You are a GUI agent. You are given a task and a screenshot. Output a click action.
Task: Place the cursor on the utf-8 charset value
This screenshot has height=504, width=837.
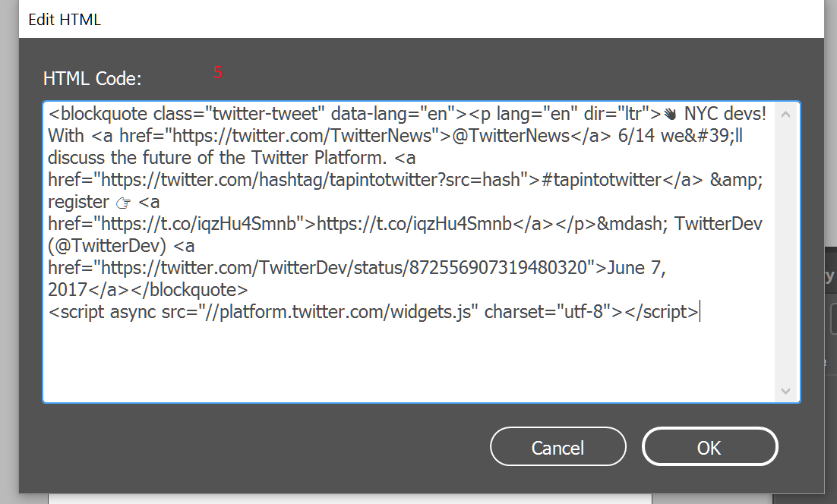point(588,312)
